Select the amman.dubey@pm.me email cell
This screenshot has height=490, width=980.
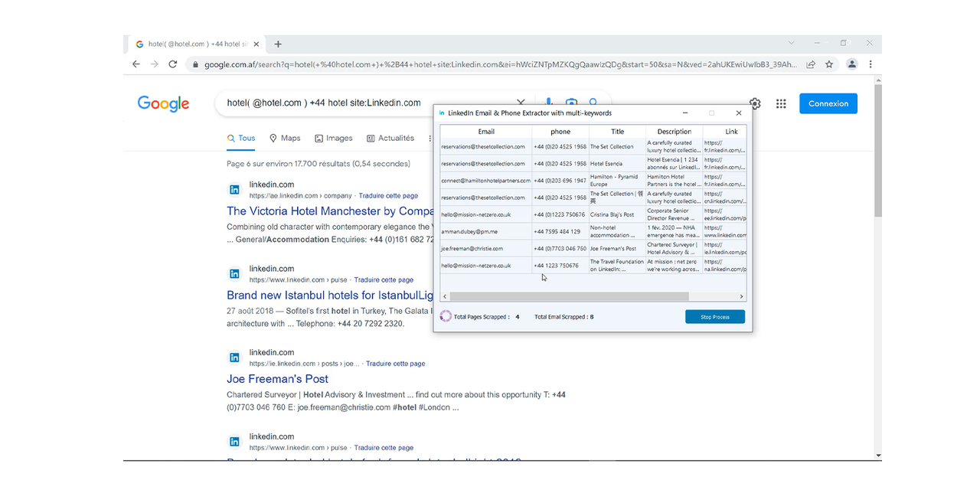point(486,231)
